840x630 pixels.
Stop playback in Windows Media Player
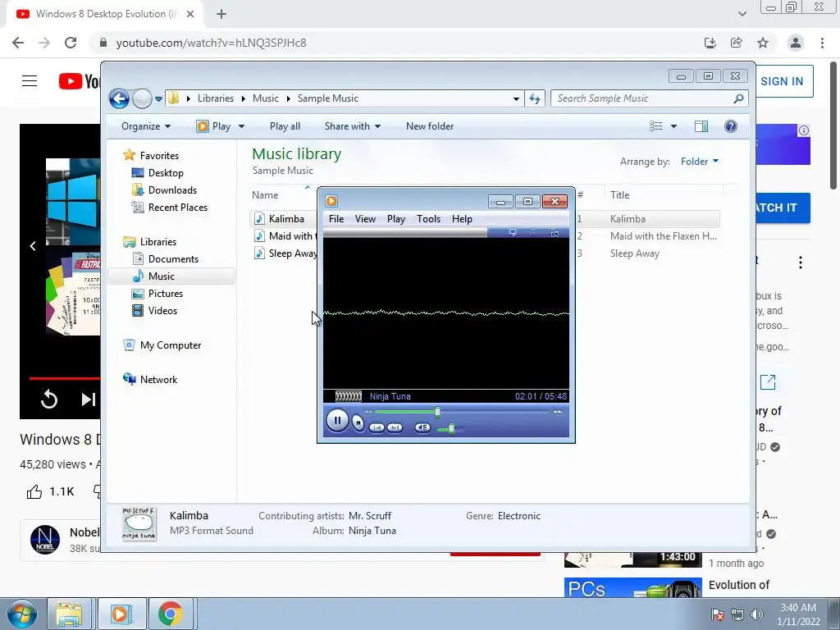pyautogui.click(x=358, y=423)
